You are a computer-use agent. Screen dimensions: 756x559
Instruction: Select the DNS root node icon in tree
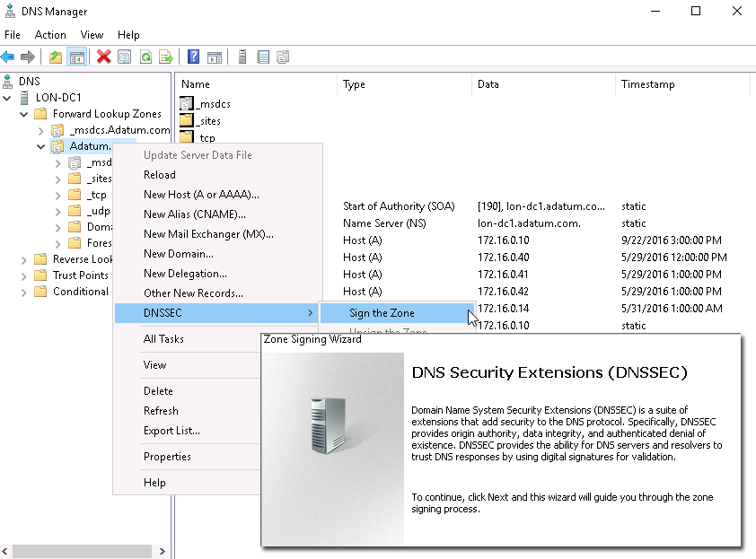pos(8,82)
